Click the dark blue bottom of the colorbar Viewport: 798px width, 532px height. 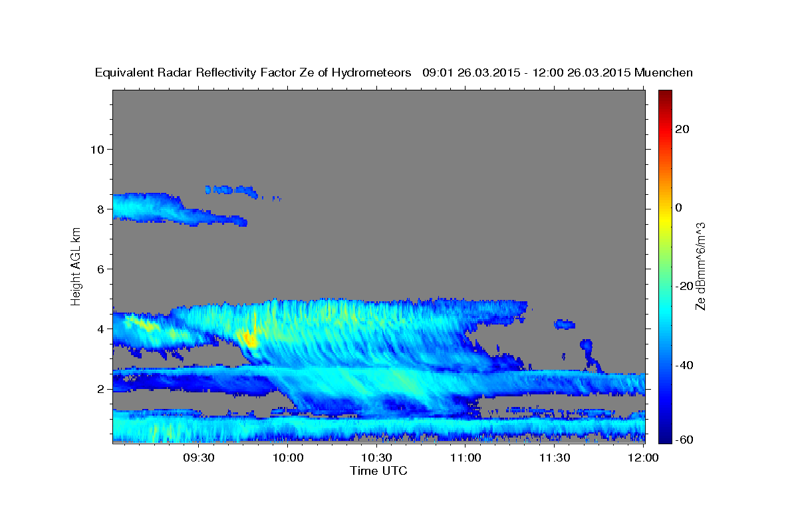point(664,438)
